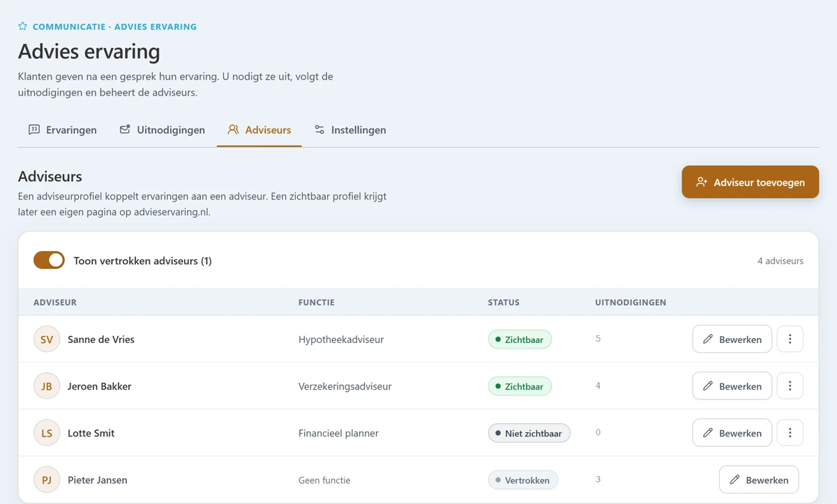
Task: Select the name Lotte Smit
Action: click(91, 433)
